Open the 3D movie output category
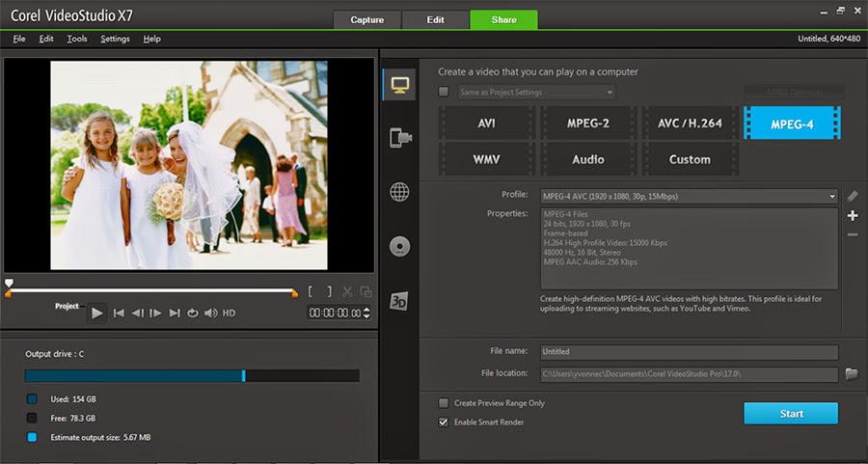Screen dimensions: 868x464 point(399,301)
